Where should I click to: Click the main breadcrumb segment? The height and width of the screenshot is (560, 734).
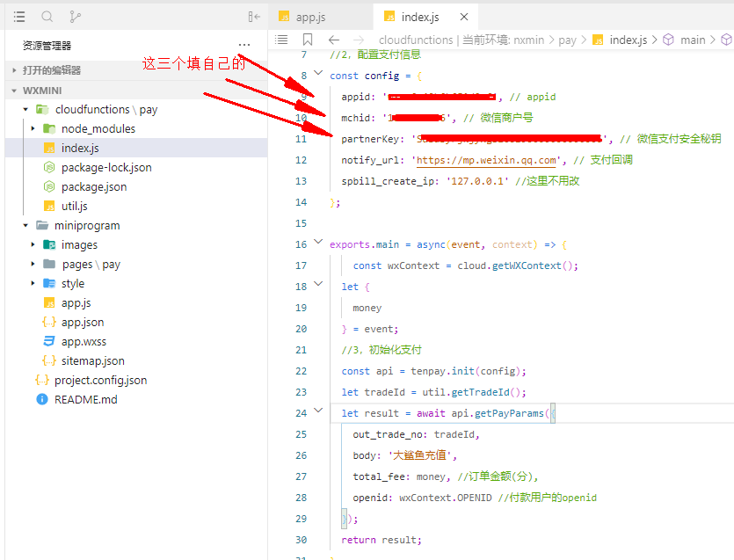point(693,40)
